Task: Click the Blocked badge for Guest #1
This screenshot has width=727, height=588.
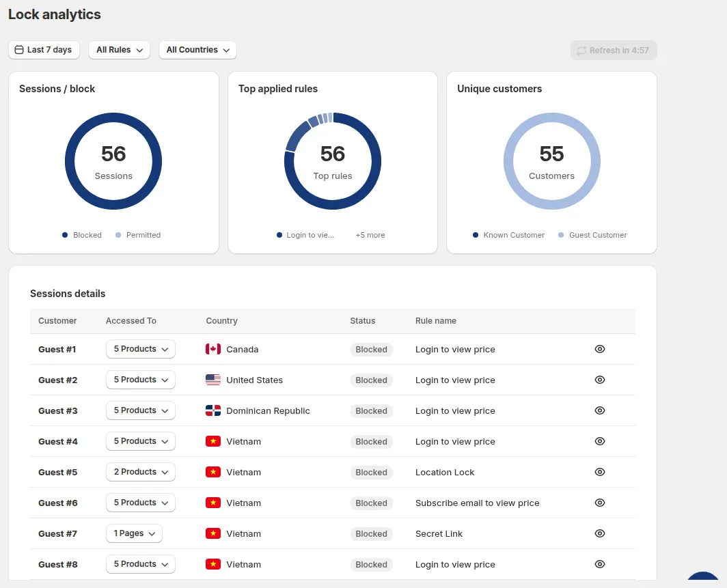Action: click(372, 350)
